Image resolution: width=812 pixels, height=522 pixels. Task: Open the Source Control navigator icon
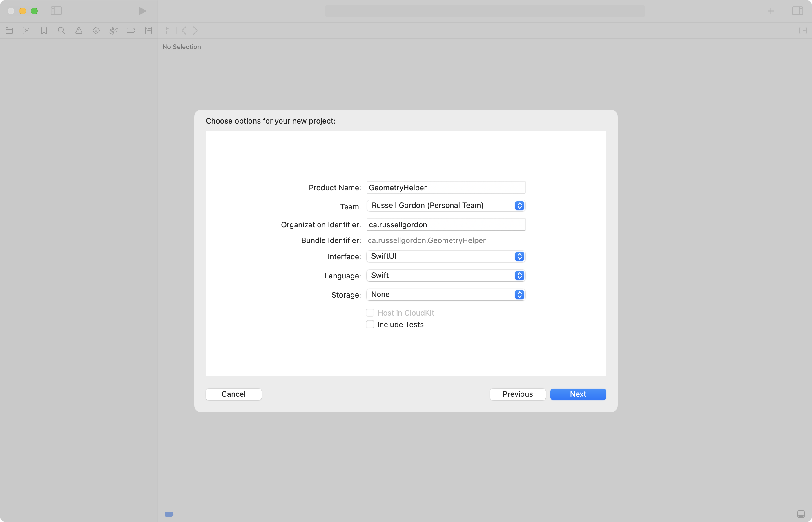click(27, 30)
